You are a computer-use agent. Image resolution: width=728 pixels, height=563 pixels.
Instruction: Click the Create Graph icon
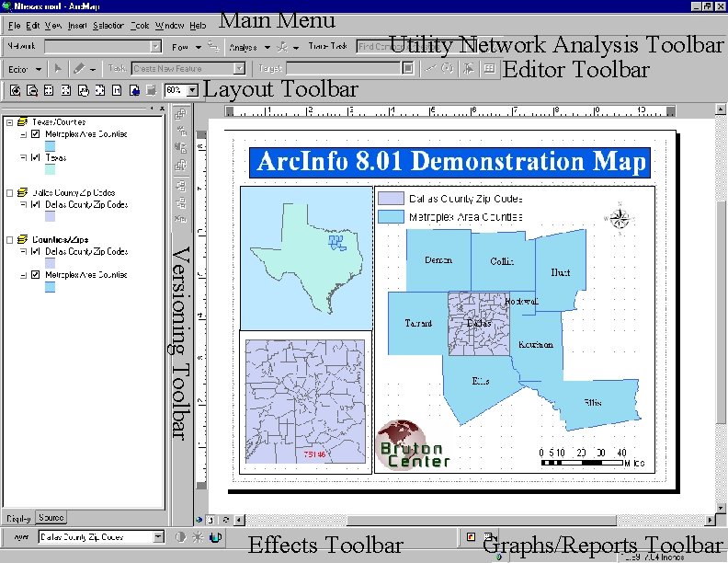tap(471, 537)
